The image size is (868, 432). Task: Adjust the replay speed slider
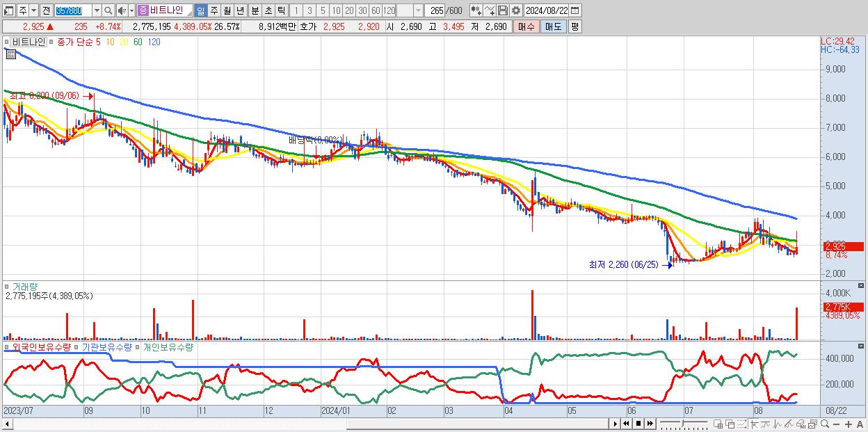point(683,424)
